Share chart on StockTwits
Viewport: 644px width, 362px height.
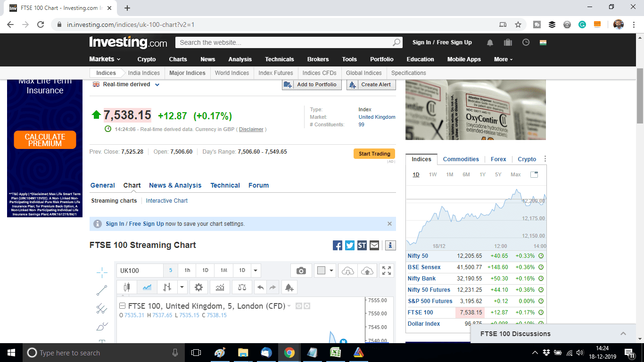(x=362, y=245)
